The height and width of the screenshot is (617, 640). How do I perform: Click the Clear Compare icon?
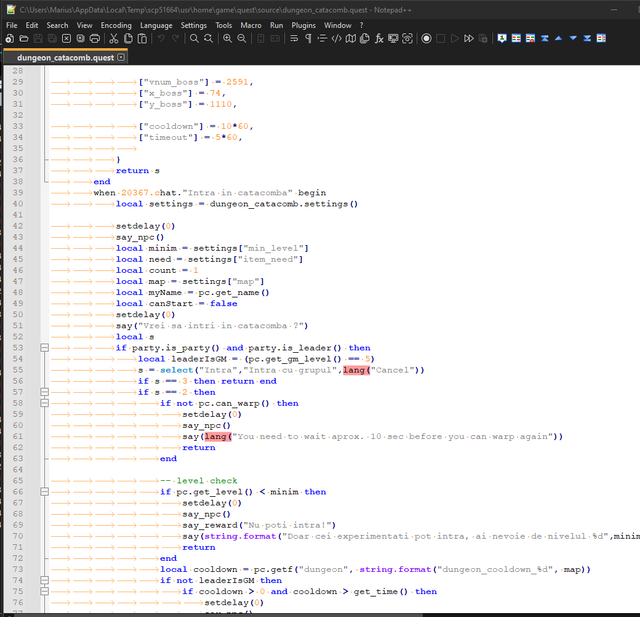530,38
